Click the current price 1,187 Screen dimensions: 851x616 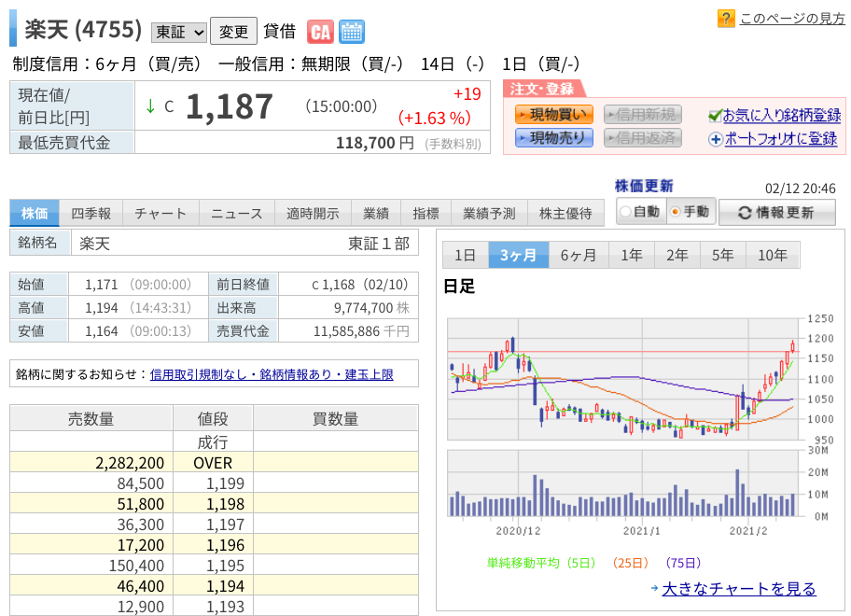(x=229, y=107)
